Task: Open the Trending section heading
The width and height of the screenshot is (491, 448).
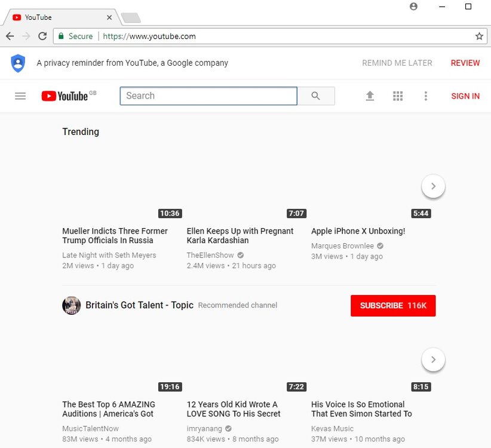Action: tap(81, 132)
